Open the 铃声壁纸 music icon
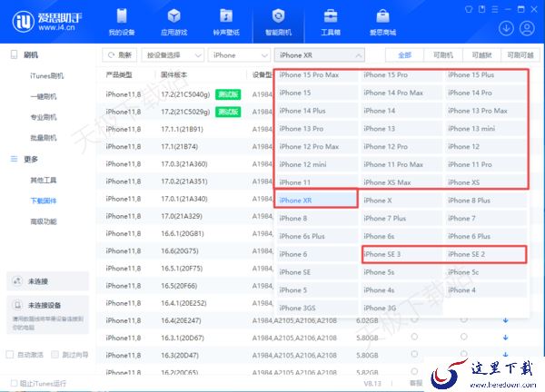Image resolution: width=545 pixels, height=392 pixels. 226,16
